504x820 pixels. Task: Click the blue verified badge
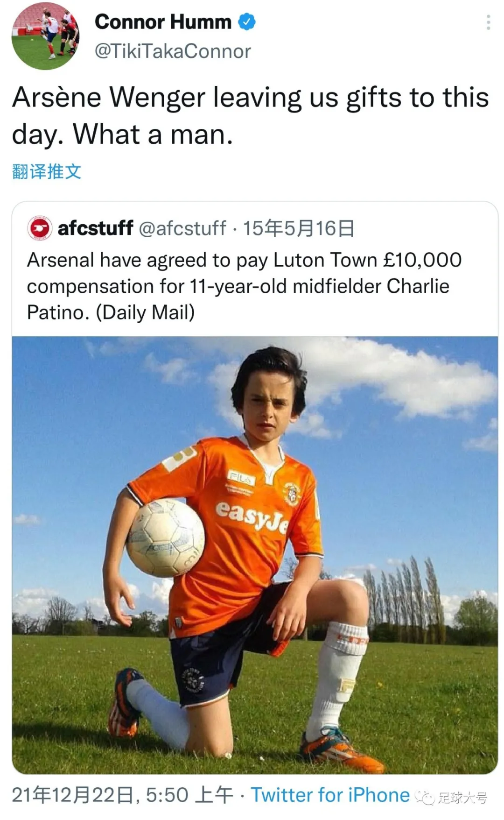[247, 22]
